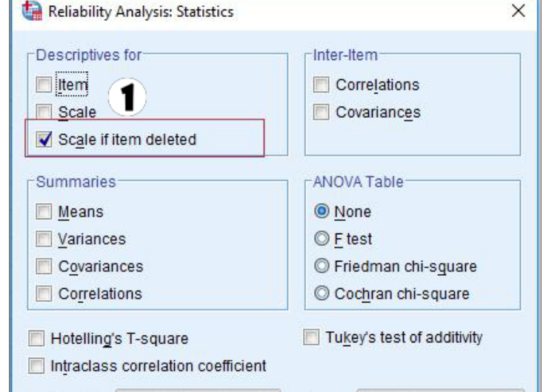This screenshot has height=392, width=546.
Task: Pick the Cochran chi-square option
Action: pos(322,293)
